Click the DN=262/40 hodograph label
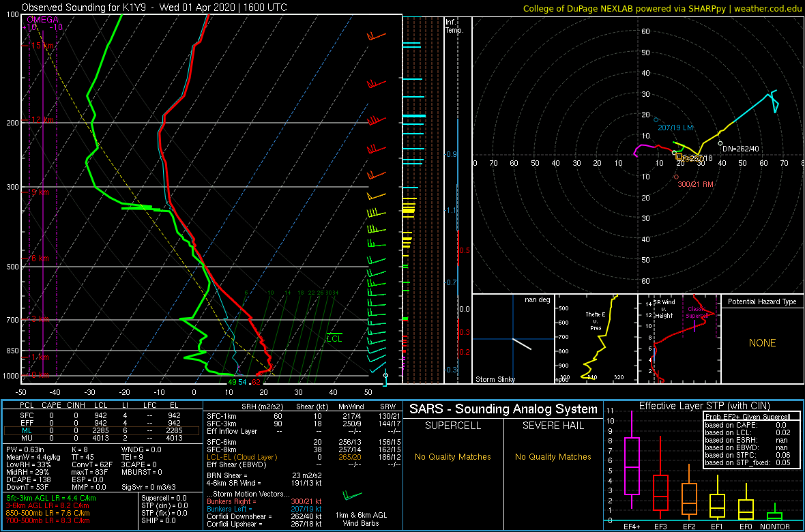 742,149
